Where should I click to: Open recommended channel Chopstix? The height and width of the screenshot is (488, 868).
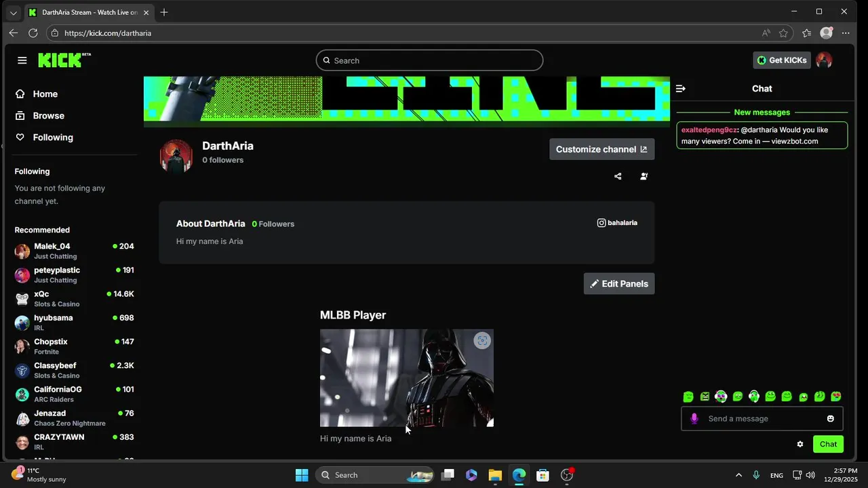[x=75, y=346]
